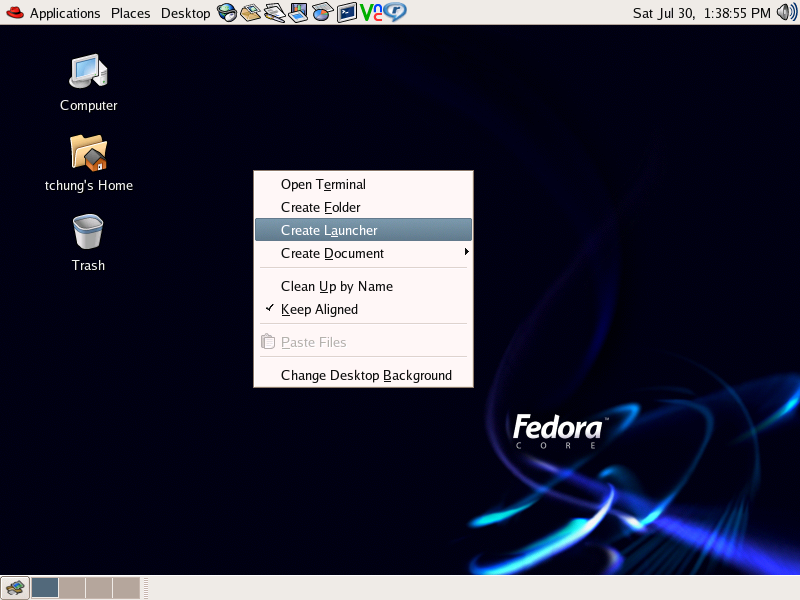Switch to the fourth workspace
Screen dimensions: 800x600
[x=126, y=588]
